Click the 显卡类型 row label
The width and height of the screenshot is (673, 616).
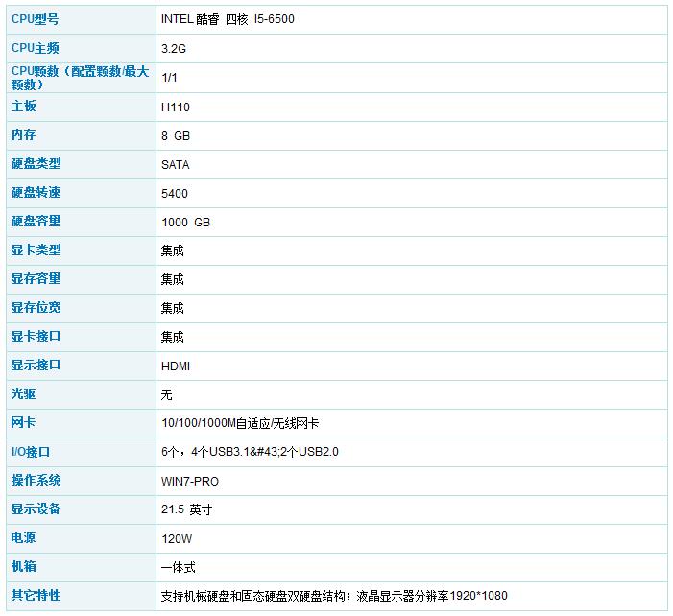point(36,250)
